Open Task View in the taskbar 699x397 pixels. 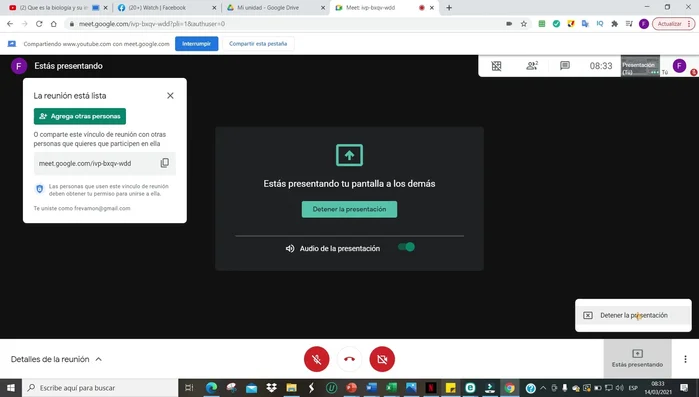coord(189,388)
